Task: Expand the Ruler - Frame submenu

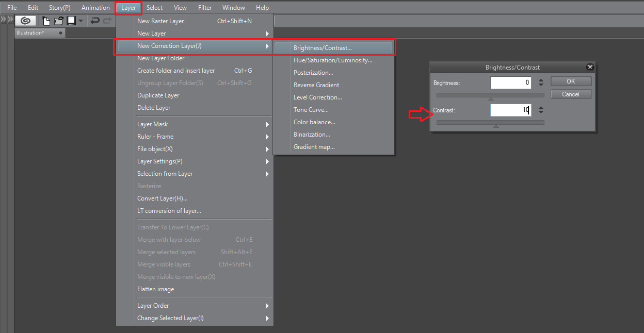Action: point(195,137)
